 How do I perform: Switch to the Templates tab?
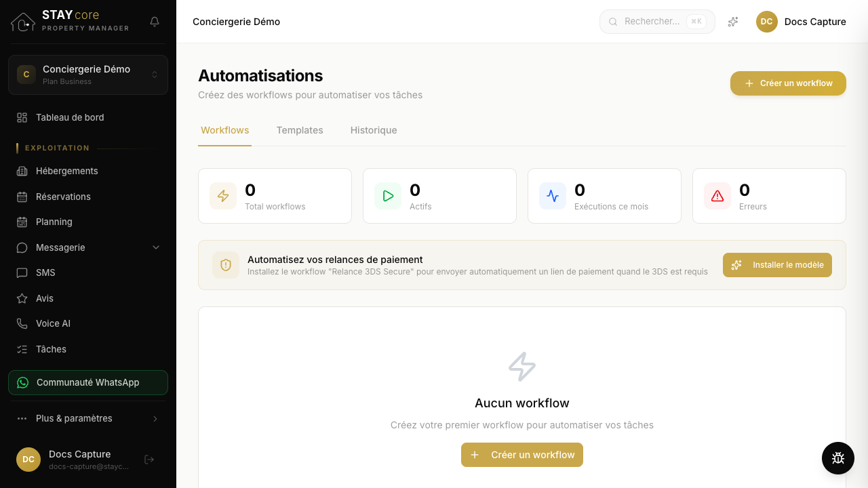click(x=300, y=130)
